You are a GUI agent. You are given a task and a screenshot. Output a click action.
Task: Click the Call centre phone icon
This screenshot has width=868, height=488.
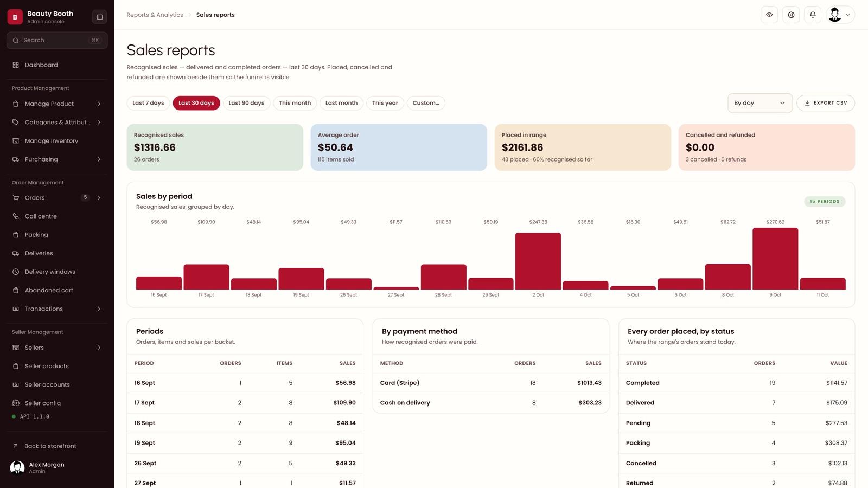coord(16,216)
